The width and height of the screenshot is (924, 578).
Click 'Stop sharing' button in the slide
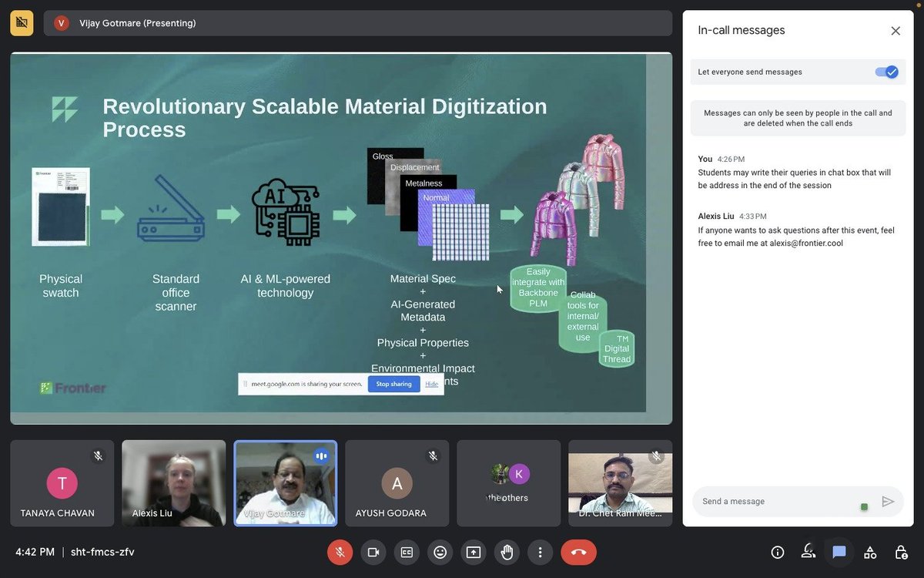393,384
